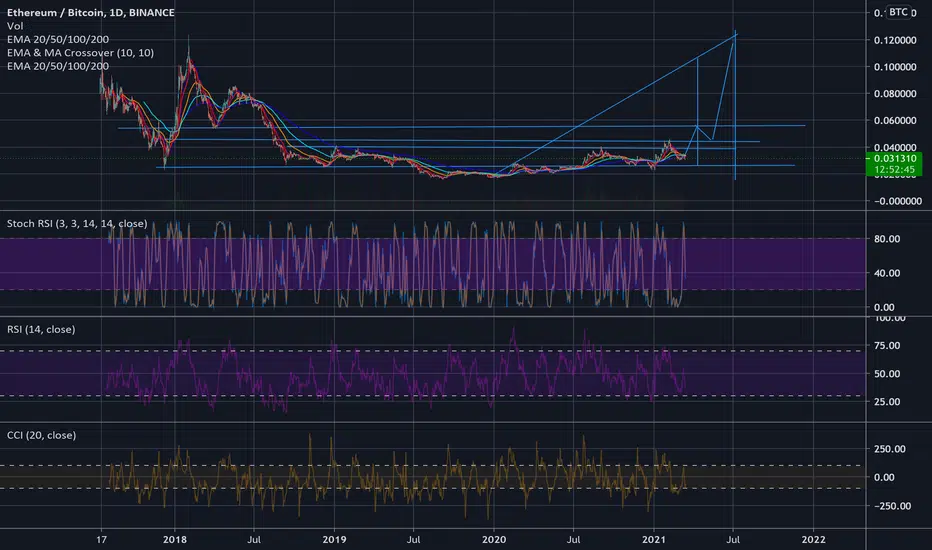Click the 0.040000 price axis label
The height and width of the screenshot is (550, 932).
click(x=895, y=147)
